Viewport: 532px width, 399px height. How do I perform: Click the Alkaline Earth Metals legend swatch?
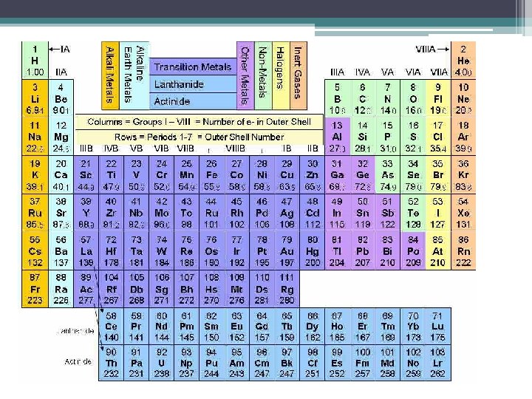(x=134, y=75)
